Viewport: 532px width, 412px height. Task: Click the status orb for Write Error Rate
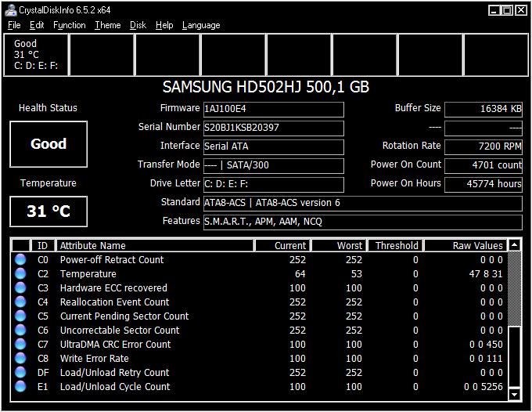(20, 358)
